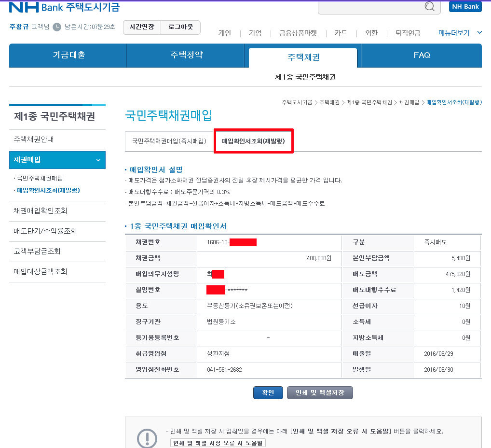Click the 국민주택채권매입 page heading

pyautogui.click(x=168, y=116)
